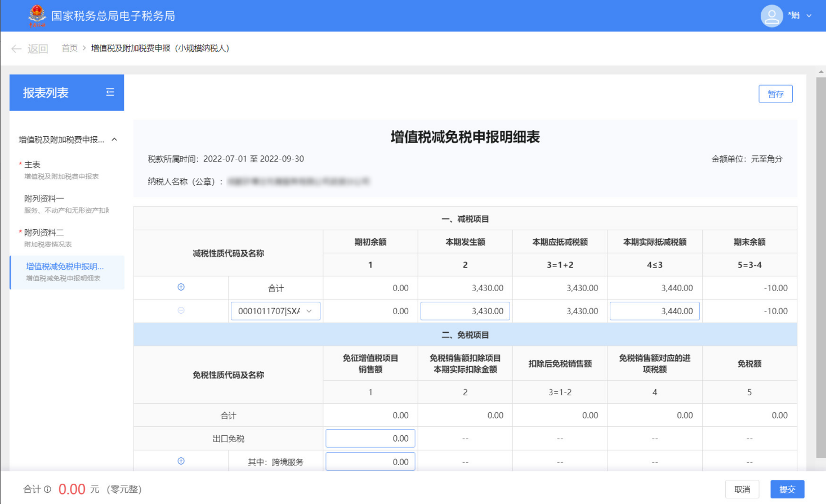Click the 本期实际抵减税额 input showing 3,440.00
This screenshot has height=504, width=826.
[654, 311]
